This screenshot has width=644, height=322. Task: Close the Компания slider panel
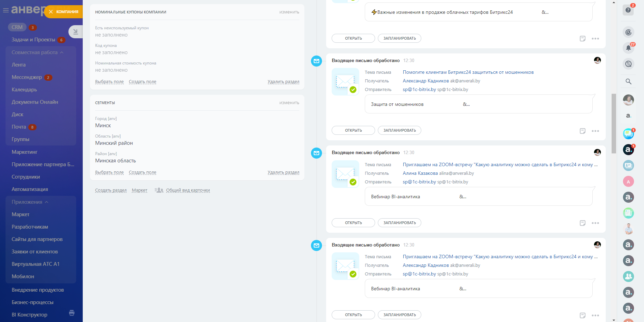coord(51,12)
